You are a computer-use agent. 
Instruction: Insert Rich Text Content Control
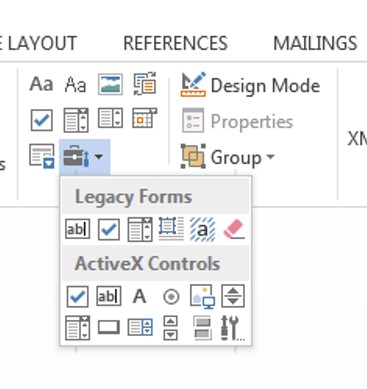click(41, 84)
